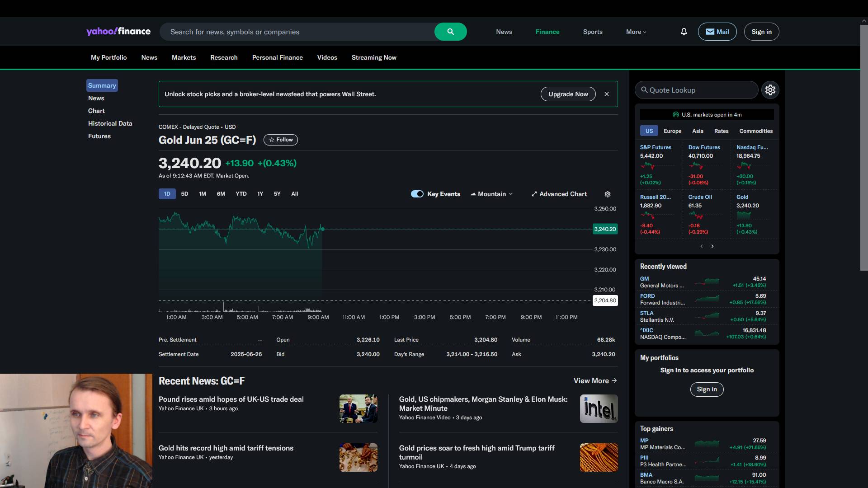This screenshot has height=488, width=868.
Task: Select the 5D chart range
Action: click(x=184, y=194)
